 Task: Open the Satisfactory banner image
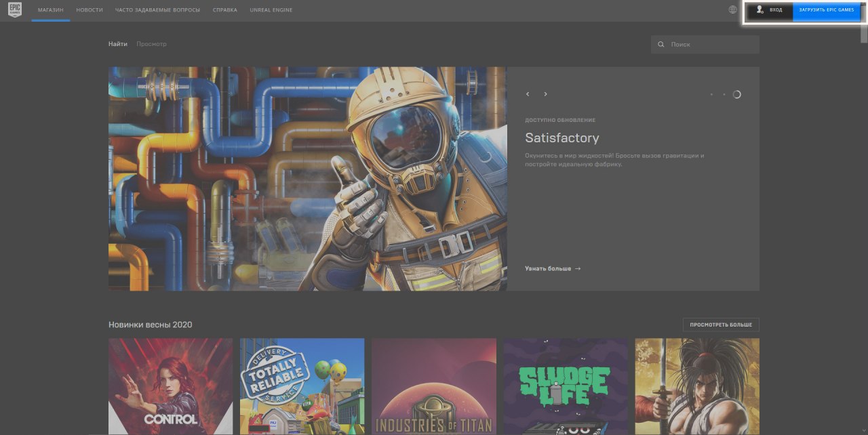pyautogui.click(x=308, y=179)
